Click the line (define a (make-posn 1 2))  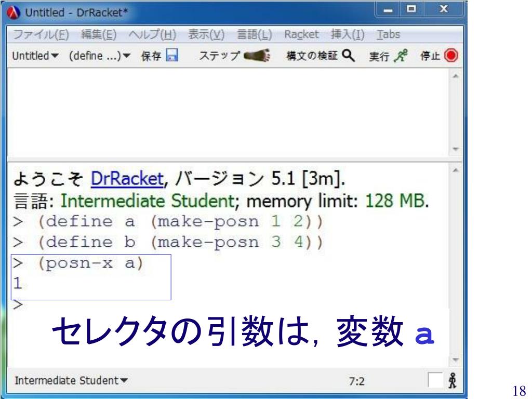(180, 222)
